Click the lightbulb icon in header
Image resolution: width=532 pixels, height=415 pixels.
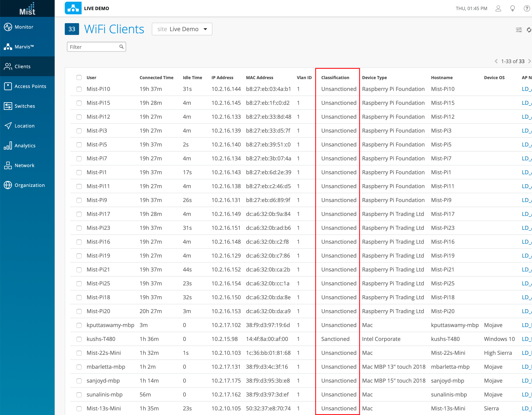pyautogui.click(x=512, y=9)
